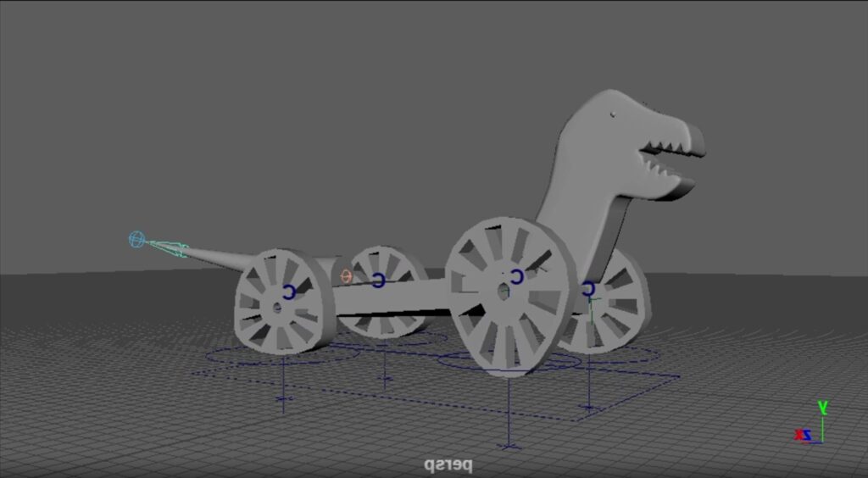Select C-shaped control on the near wheel beside tail
Image resolution: width=868 pixels, height=478 pixels.
289,292
